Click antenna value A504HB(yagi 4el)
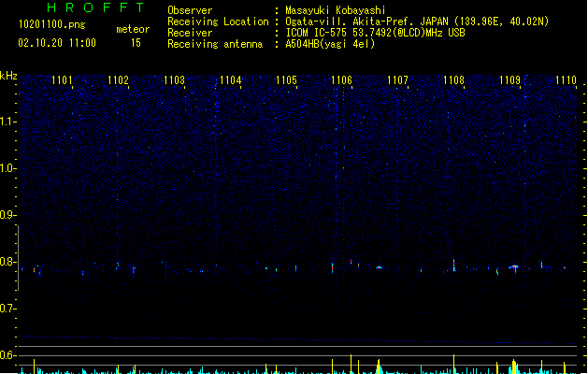Screen dimensions: 588x374 (330, 44)
